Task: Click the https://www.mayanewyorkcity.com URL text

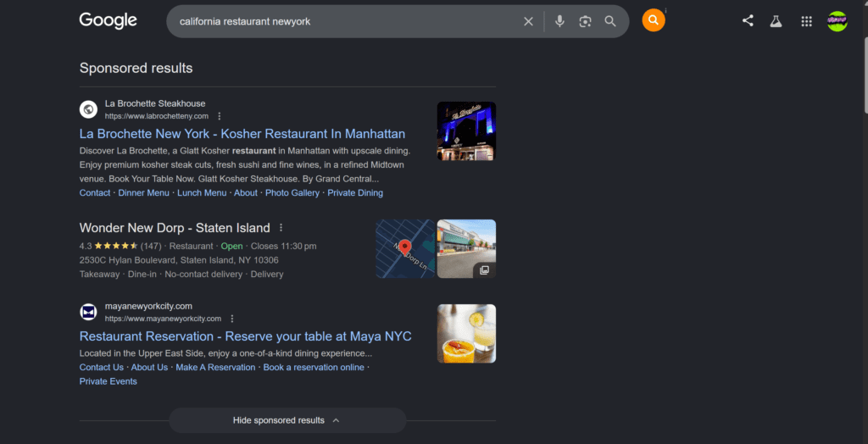Action: [163, 319]
